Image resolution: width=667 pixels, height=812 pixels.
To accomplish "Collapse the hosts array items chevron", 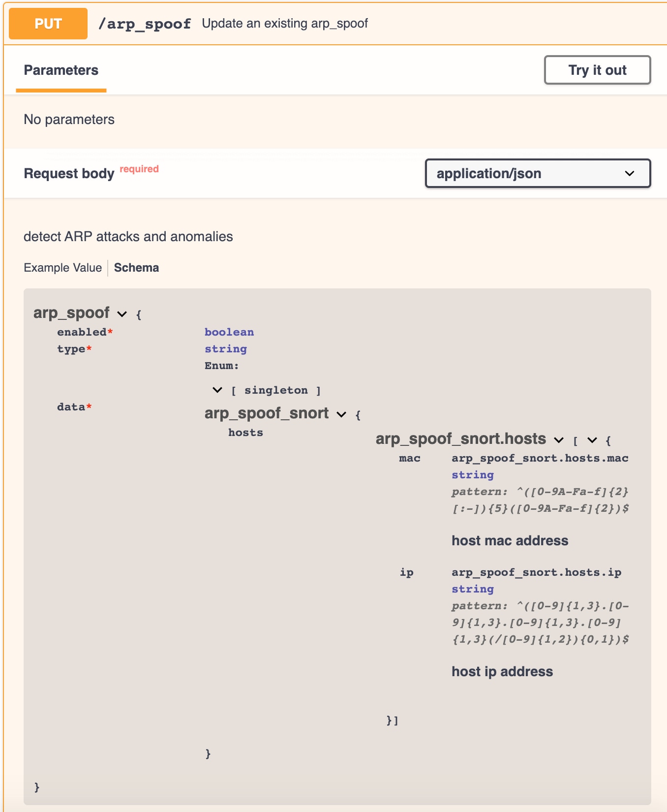I will click(x=592, y=440).
